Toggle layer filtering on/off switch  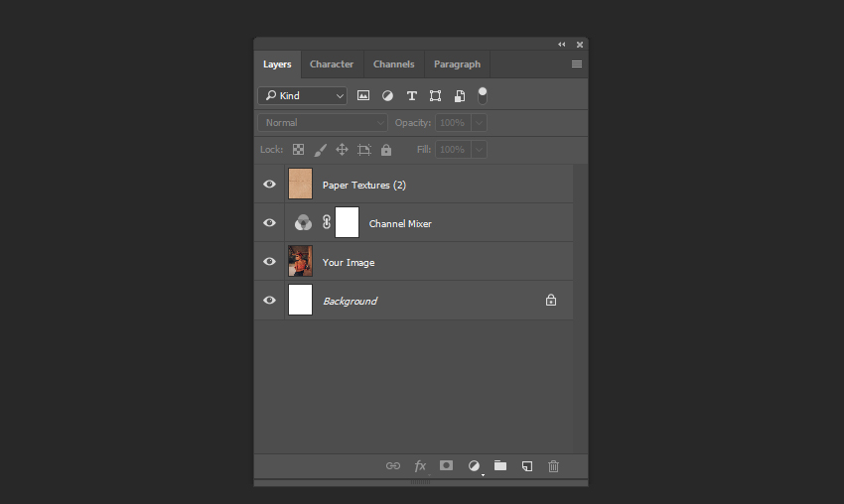[483, 96]
